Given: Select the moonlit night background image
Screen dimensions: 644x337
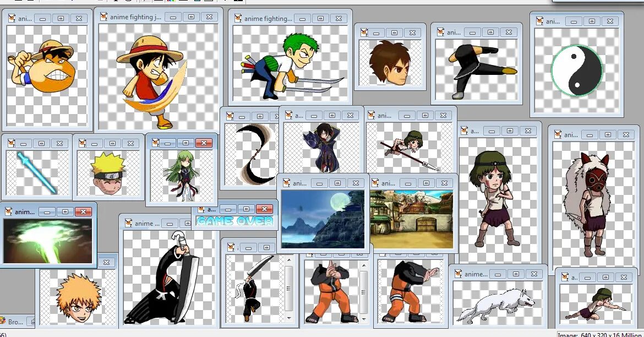Looking at the screenshot, I should click(323, 219).
